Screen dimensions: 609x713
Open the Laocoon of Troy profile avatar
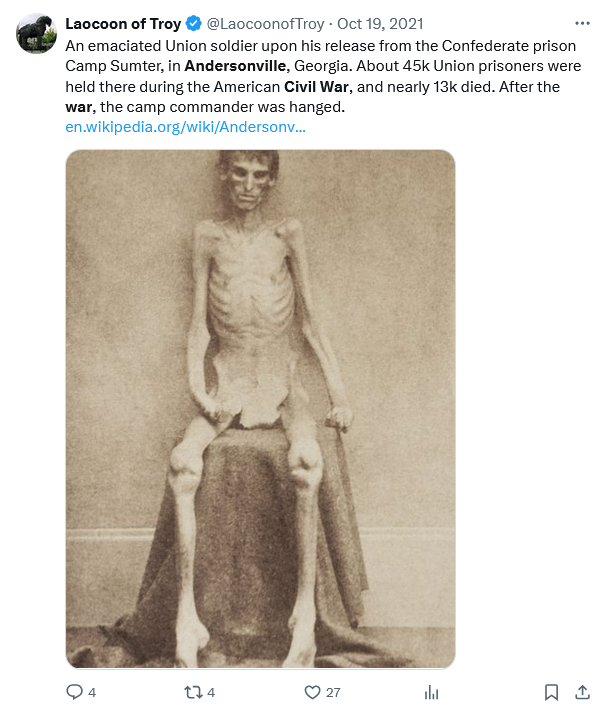pyautogui.click(x=36, y=34)
